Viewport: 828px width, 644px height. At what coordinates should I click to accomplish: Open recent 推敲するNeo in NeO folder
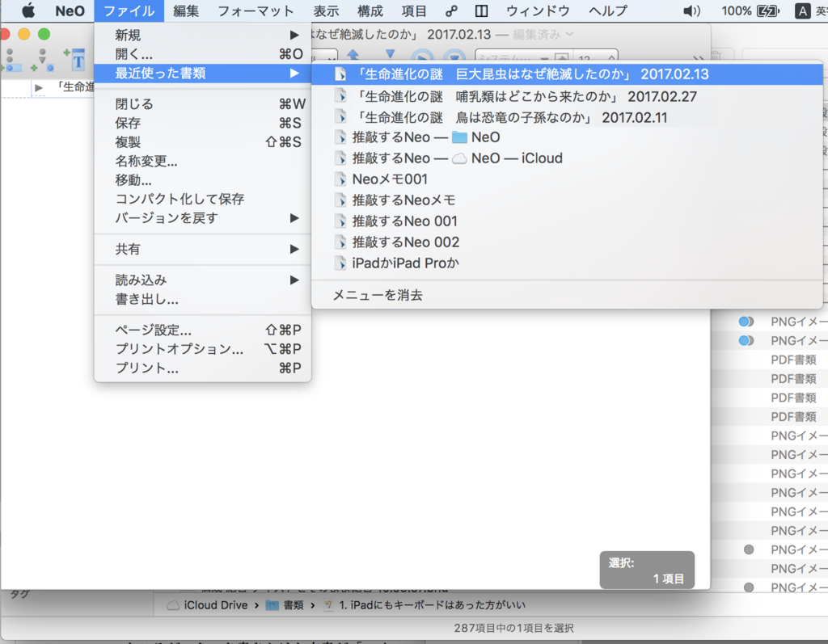click(567, 137)
